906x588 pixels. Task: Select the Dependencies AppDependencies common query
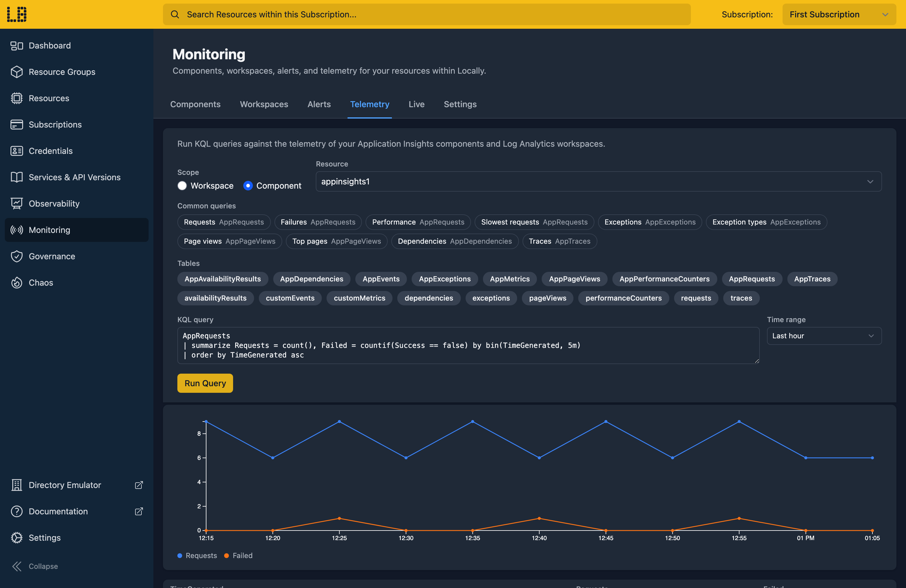click(x=455, y=241)
